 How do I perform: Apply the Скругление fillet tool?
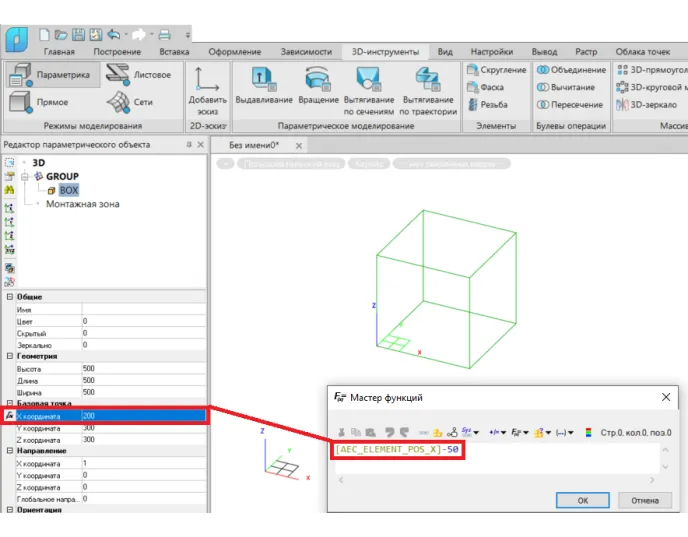coord(496,70)
